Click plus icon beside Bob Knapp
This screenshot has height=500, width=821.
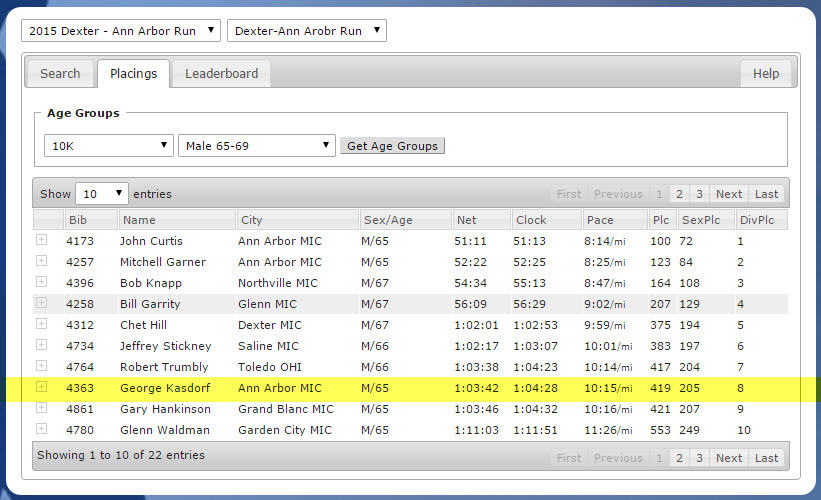(41, 282)
